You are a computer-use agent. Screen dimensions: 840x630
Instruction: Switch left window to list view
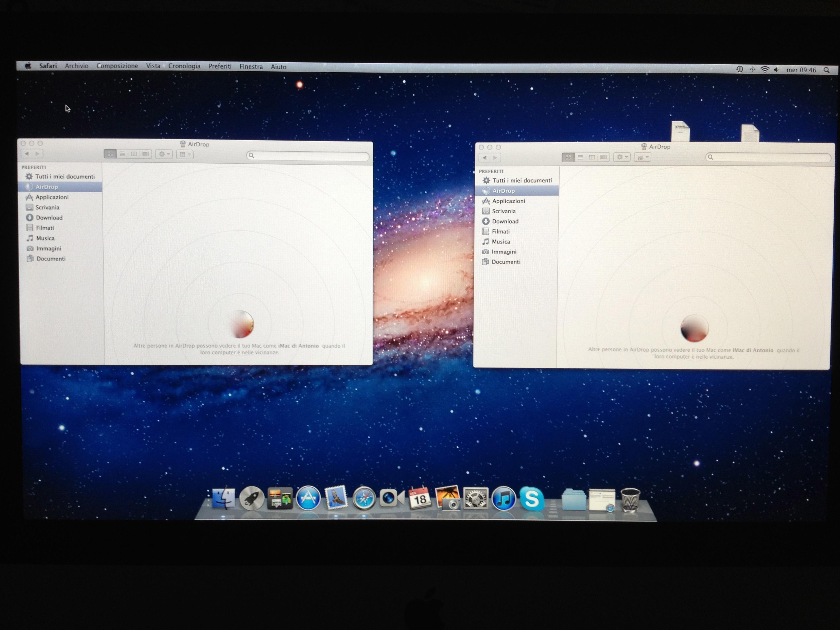point(122,154)
